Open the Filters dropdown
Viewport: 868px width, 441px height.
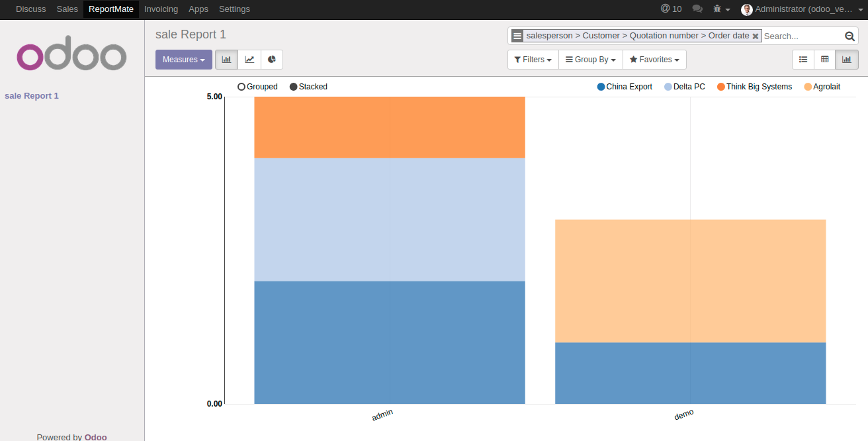(x=533, y=59)
